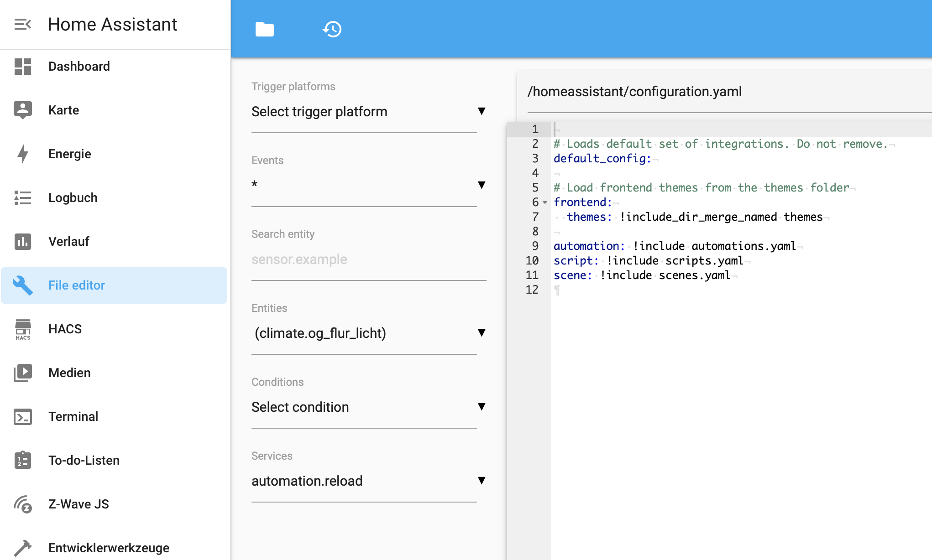Open the Medien play icon
Viewport: 932px width, 560px height.
tap(23, 373)
